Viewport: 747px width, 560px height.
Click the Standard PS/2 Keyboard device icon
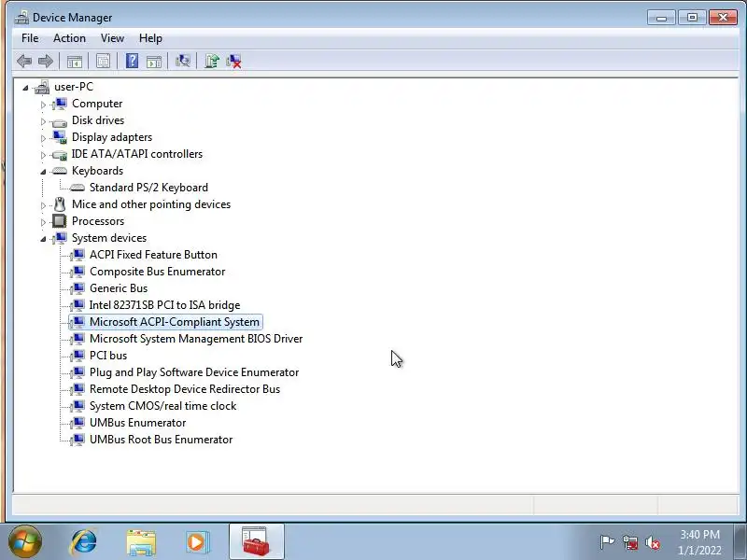(78, 188)
